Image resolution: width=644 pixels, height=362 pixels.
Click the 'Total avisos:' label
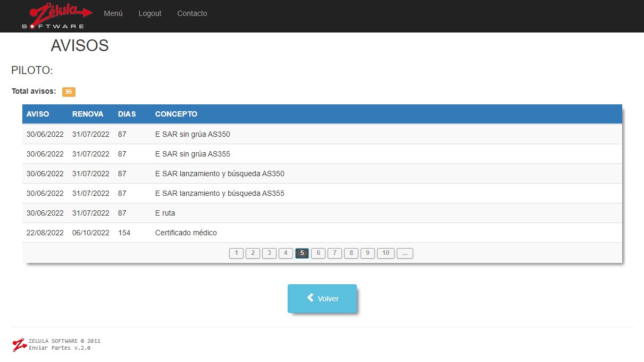(x=34, y=91)
